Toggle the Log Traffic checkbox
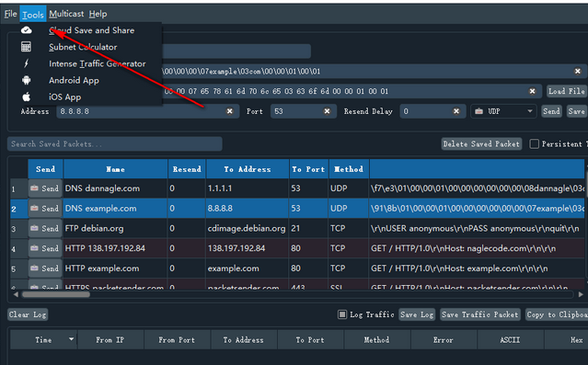 342,314
